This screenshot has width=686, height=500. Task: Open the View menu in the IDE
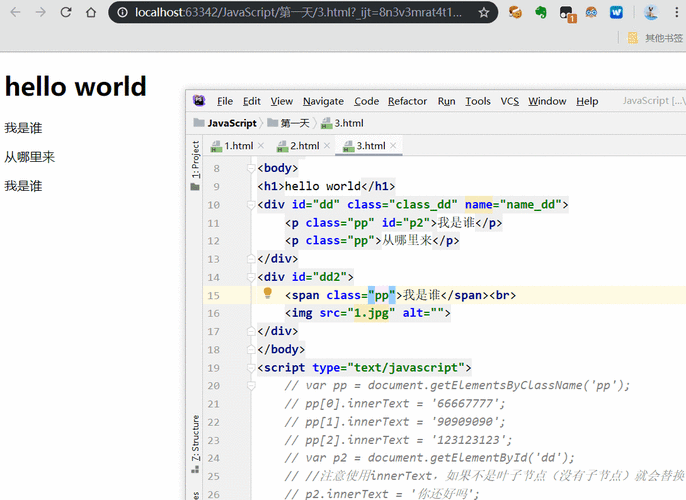pyautogui.click(x=281, y=101)
